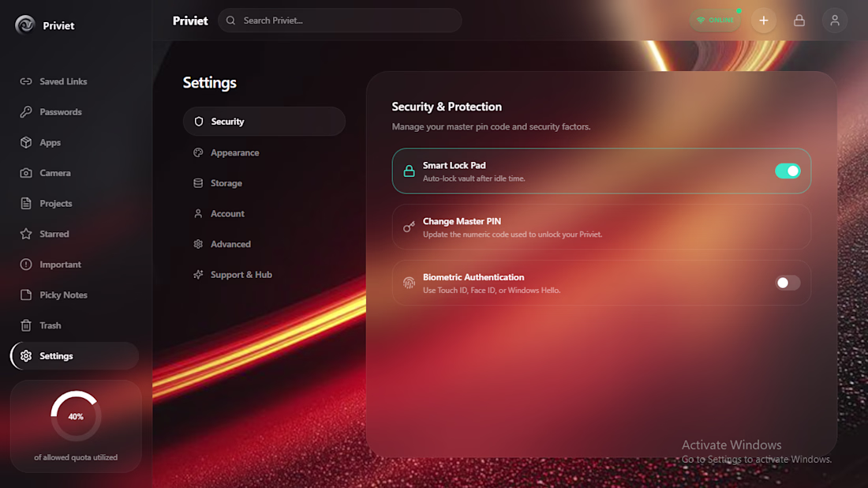The image size is (868, 488).
Task: Click the Apps cube icon
Action: coord(26,142)
